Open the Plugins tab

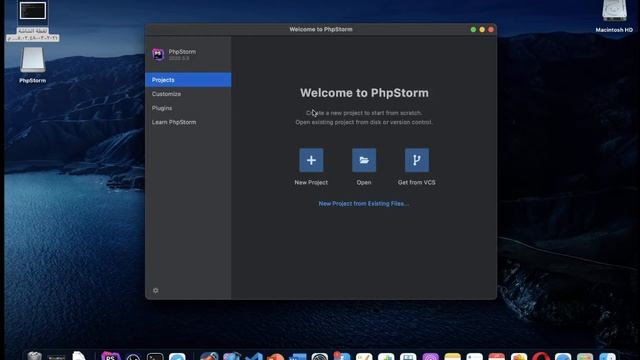click(188, 108)
